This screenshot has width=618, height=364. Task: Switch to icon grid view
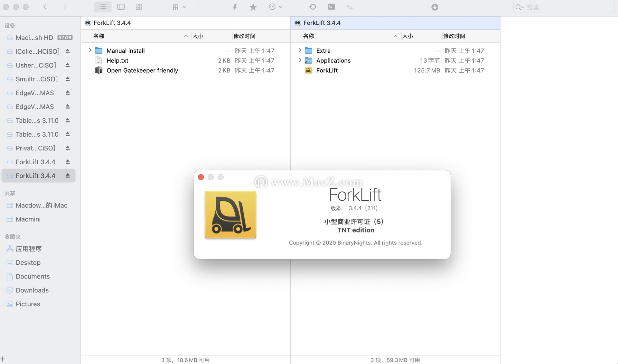point(139,7)
